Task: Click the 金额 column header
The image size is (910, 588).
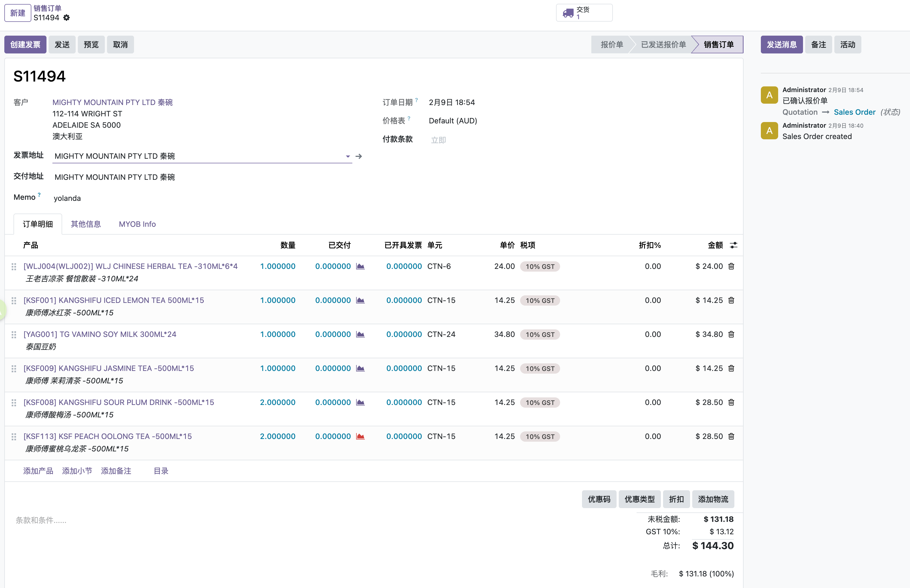Action: [715, 245]
